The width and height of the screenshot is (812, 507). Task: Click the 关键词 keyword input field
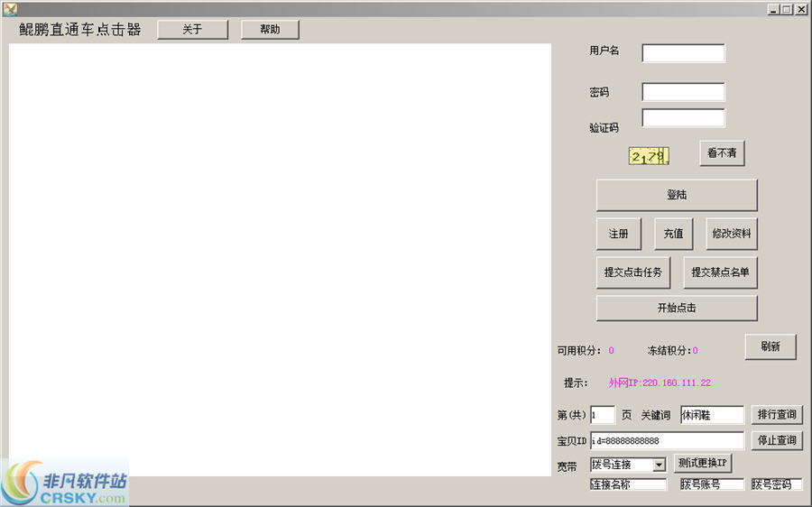pos(712,415)
